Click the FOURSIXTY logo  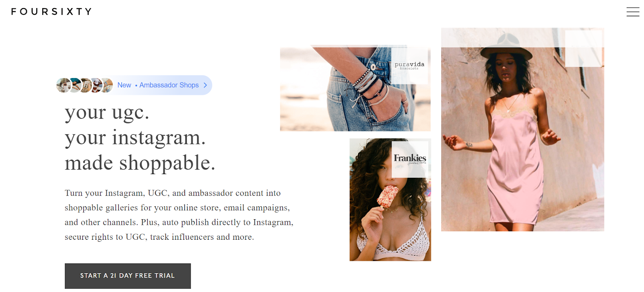pyautogui.click(x=52, y=12)
